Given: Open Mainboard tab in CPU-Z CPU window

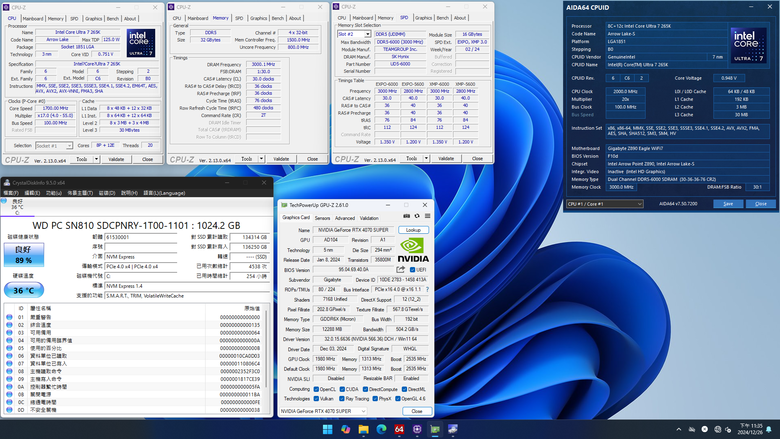Looking at the screenshot, I should (33, 18).
